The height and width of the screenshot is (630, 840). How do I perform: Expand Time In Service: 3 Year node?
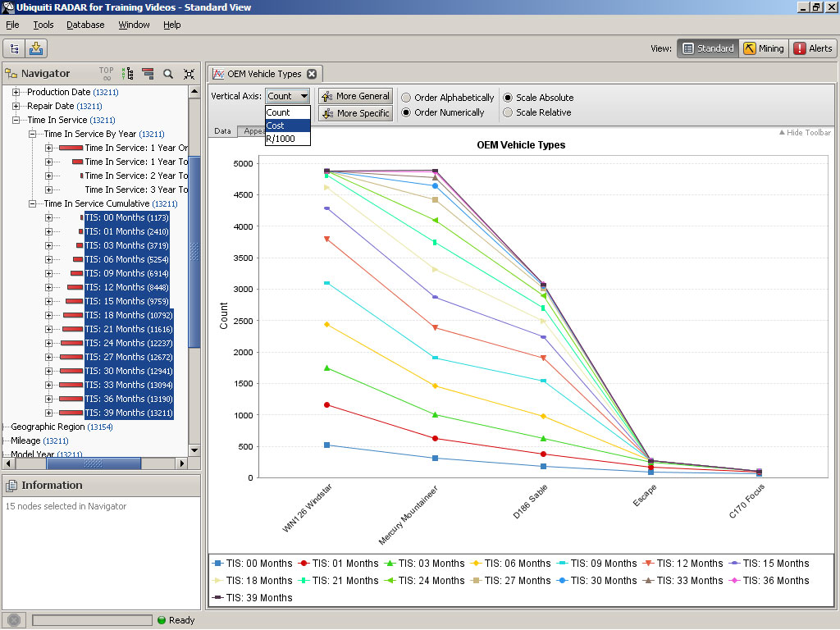(x=48, y=189)
